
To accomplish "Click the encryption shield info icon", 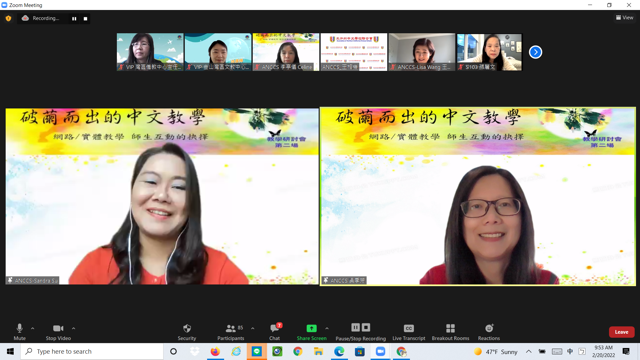I will tap(9, 18).
